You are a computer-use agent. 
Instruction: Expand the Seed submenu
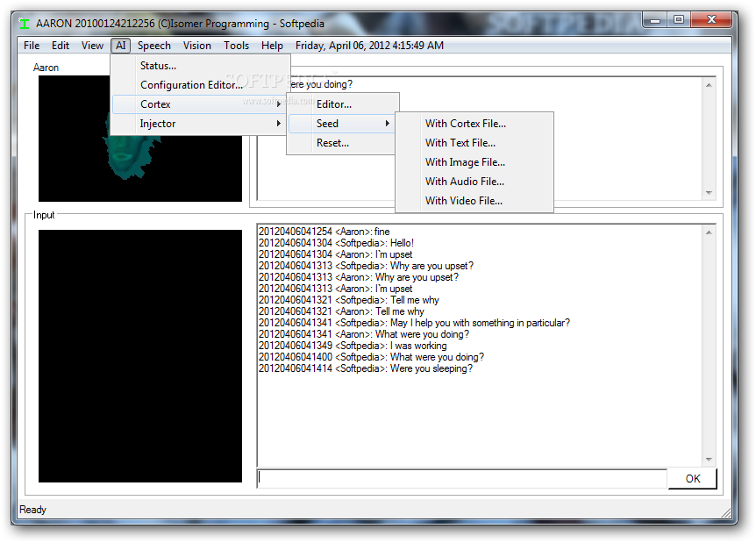coord(341,124)
